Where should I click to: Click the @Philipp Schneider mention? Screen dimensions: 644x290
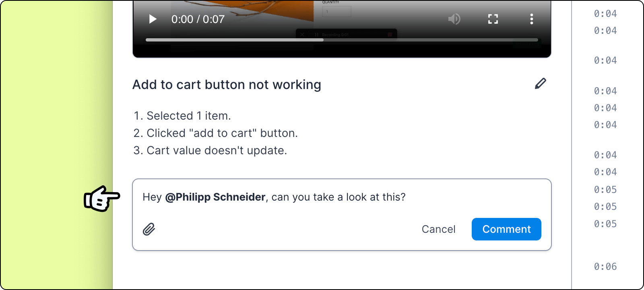click(x=215, y=197)
